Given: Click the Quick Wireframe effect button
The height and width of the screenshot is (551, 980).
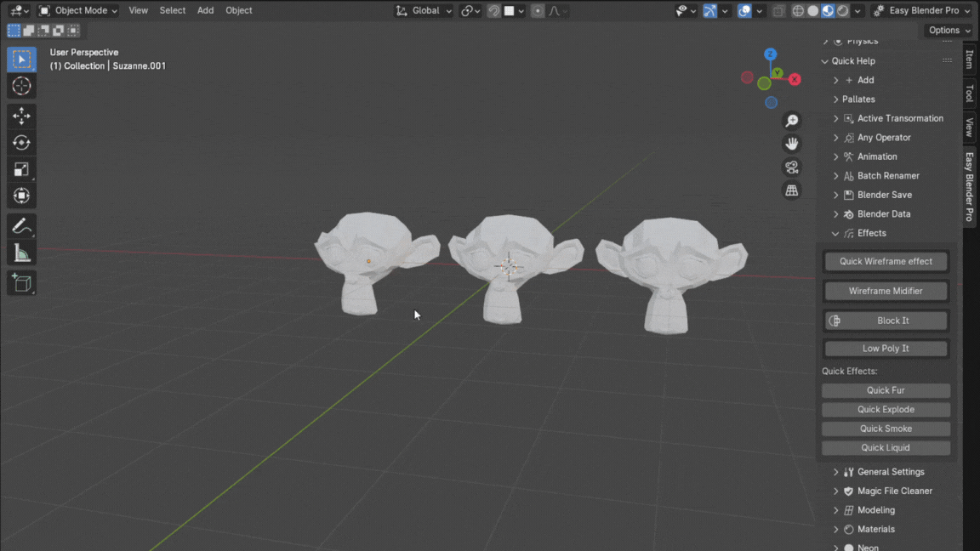Looking at the screenshot, I should point(886,262).
